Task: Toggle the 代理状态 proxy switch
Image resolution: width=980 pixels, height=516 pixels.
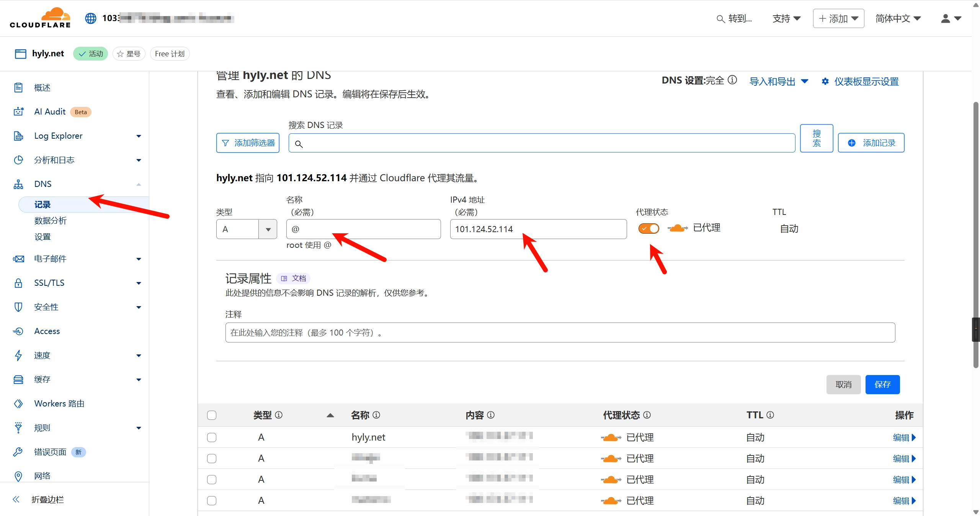Action: pos(648,228)
